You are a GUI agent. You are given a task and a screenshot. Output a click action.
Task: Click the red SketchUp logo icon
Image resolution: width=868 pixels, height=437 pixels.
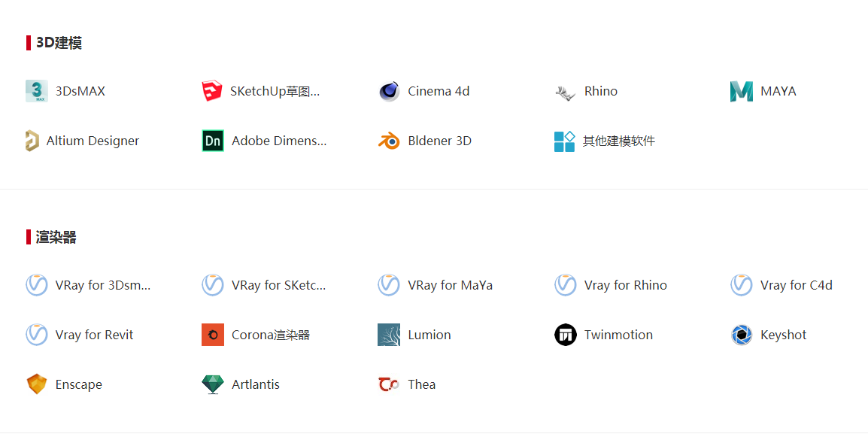[212, 91]
